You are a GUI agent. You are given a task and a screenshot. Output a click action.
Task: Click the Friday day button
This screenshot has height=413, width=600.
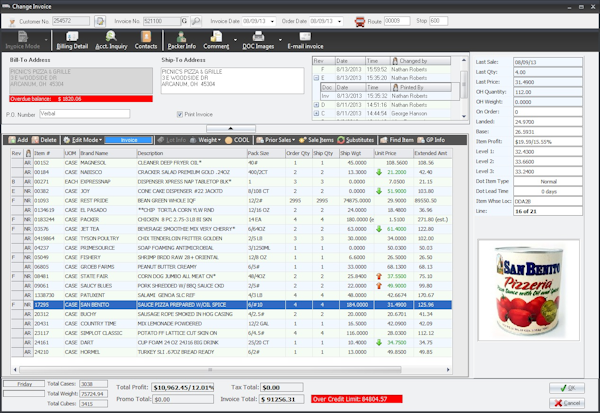pos(24,384)
